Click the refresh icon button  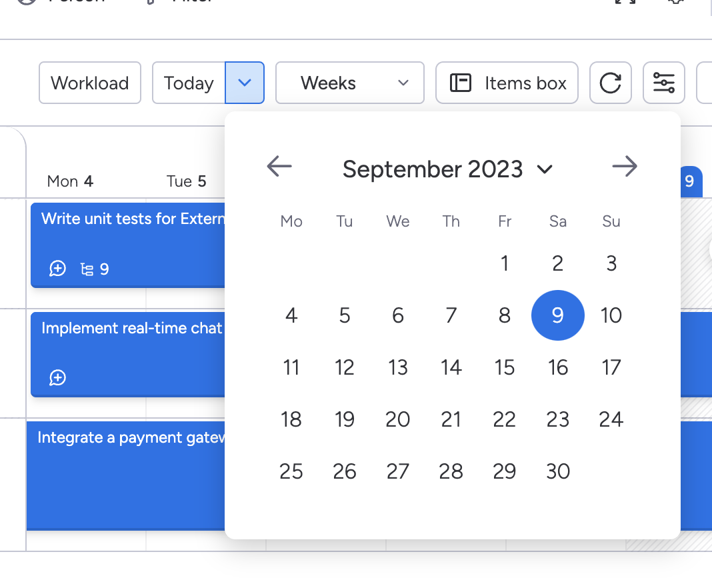(610, 83)
